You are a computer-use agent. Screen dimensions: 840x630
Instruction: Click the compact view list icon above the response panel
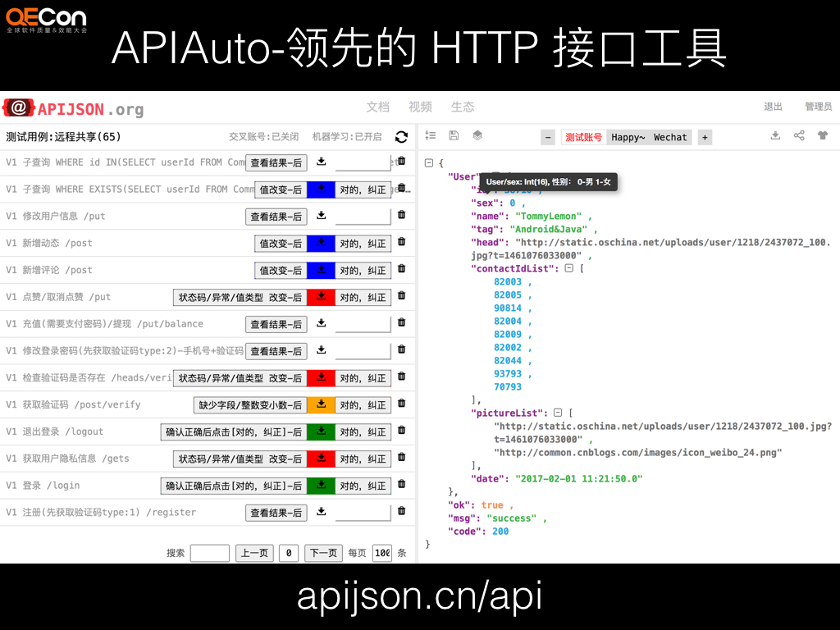click(x=431, y=137)
